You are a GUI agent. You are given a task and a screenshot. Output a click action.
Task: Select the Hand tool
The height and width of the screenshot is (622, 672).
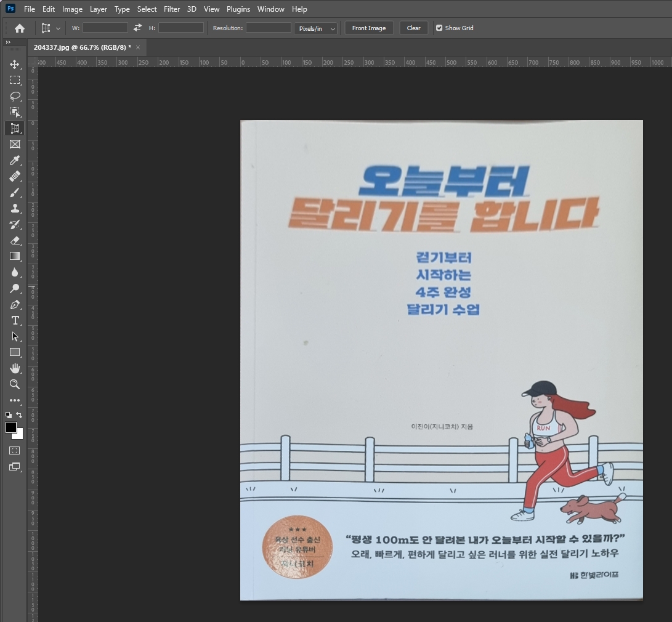[x=15, y=368]
